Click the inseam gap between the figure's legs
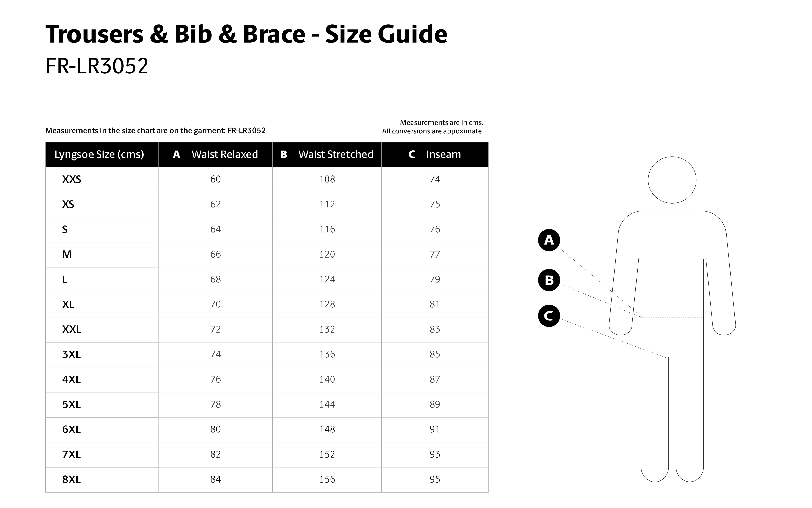 click(672, 415)
